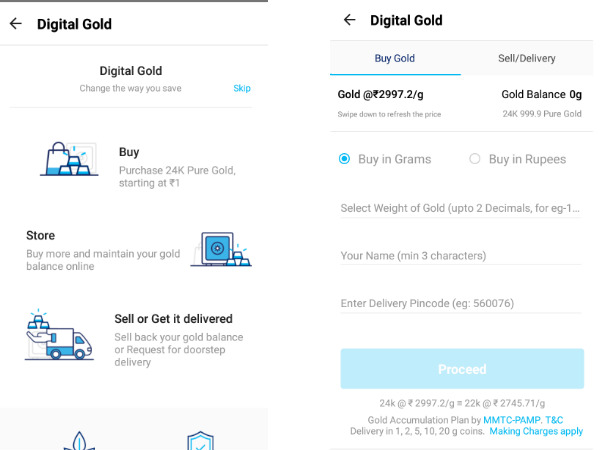This screenshot has height=450, width=600.
Task: Go back from left Digital Gold screen
Action: [15, 24]
